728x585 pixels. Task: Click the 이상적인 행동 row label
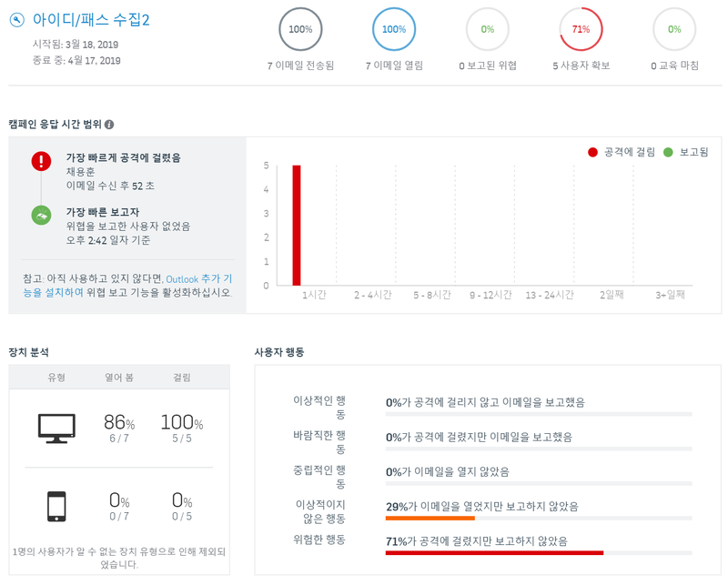click(x=319, y=408)
